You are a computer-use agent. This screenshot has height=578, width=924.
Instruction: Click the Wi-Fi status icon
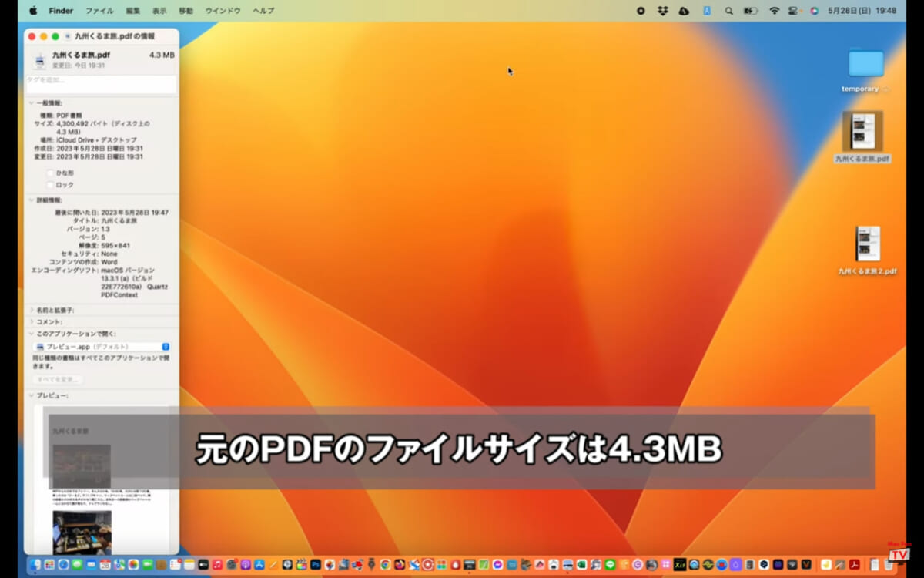(x=774, y=11)
